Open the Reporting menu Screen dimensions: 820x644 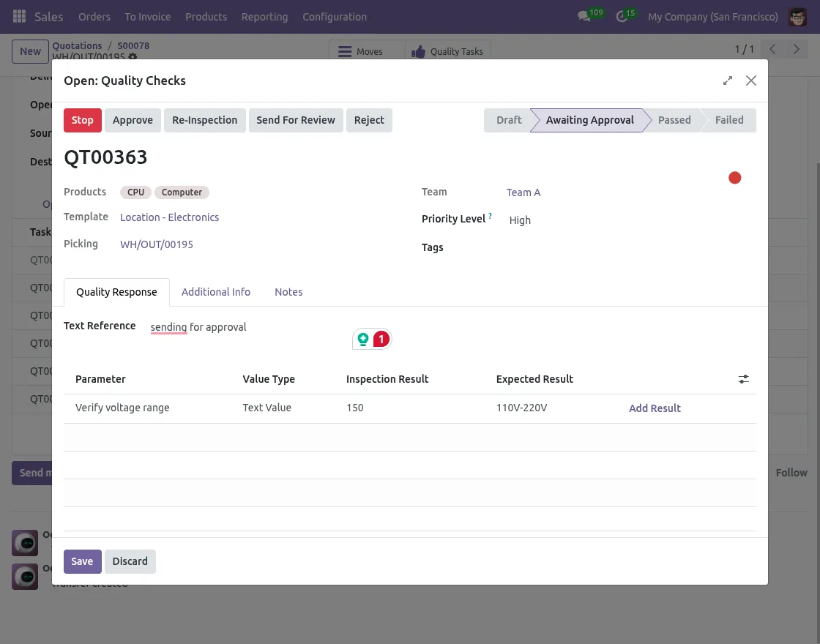pos(264,16)
